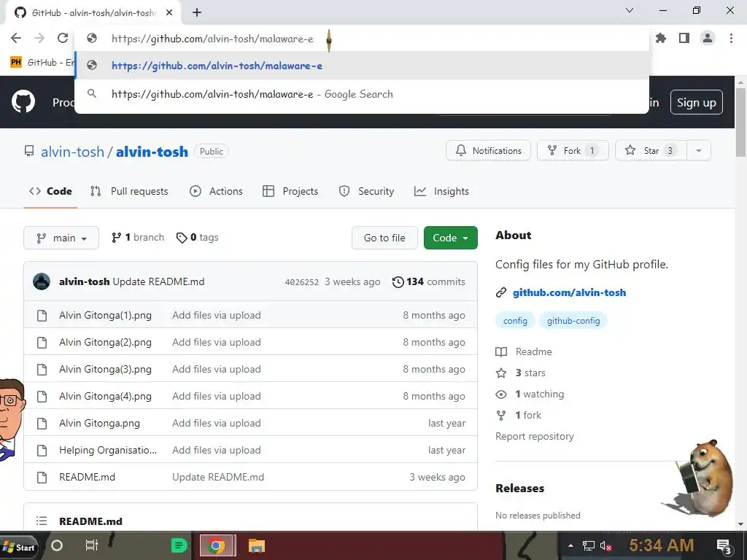
Task: Open the Helping Organisatio... file
Action: click(x=108, y=451)
